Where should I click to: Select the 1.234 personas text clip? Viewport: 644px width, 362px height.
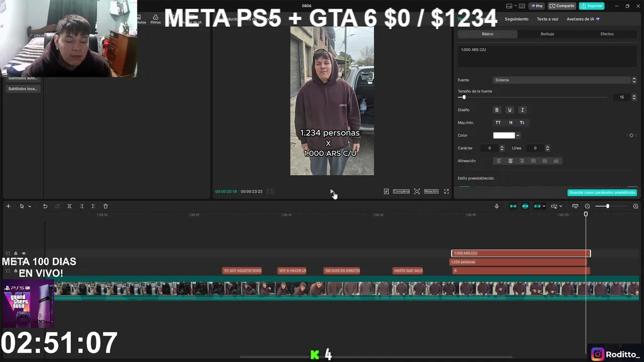518,262
